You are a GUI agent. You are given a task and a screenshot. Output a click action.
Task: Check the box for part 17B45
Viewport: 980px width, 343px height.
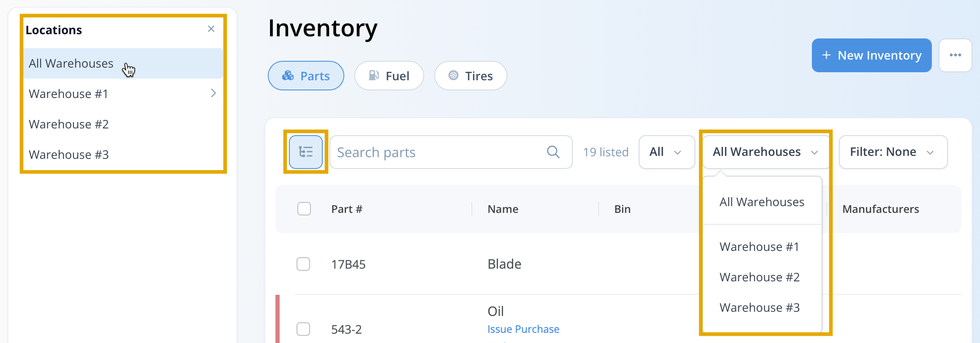(x=303, y=264)
